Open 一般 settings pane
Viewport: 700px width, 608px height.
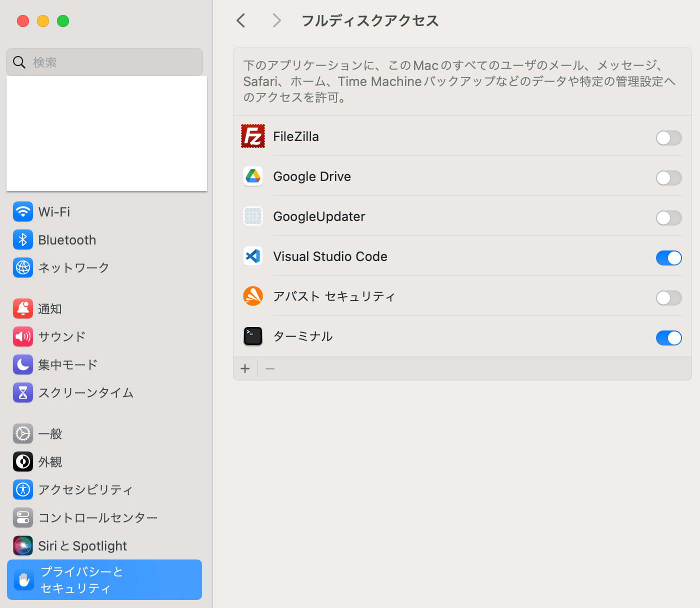coord(104,434)
